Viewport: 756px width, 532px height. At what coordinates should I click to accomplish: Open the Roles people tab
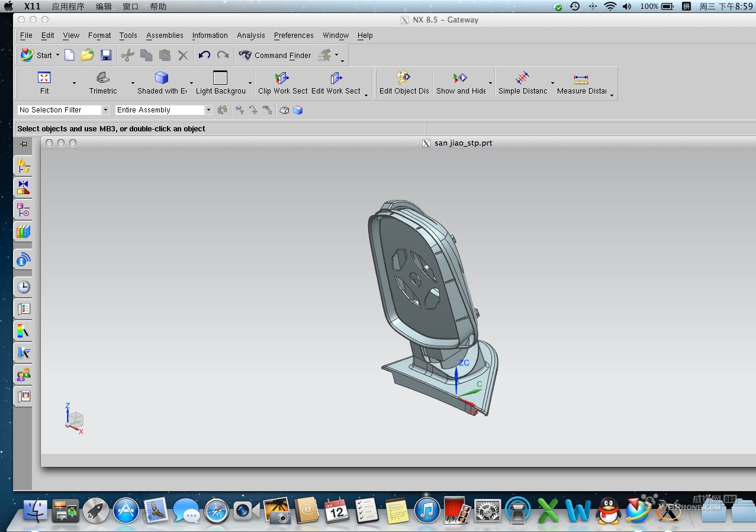23,374
